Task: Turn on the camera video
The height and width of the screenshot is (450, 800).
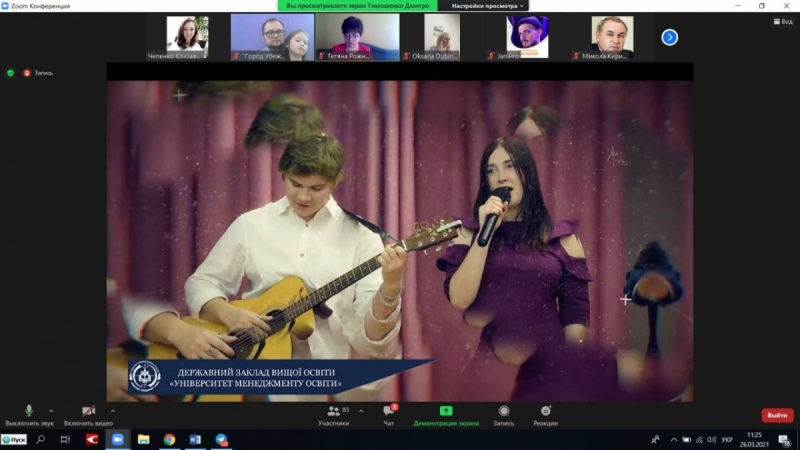Action: (x=88, y=411)
